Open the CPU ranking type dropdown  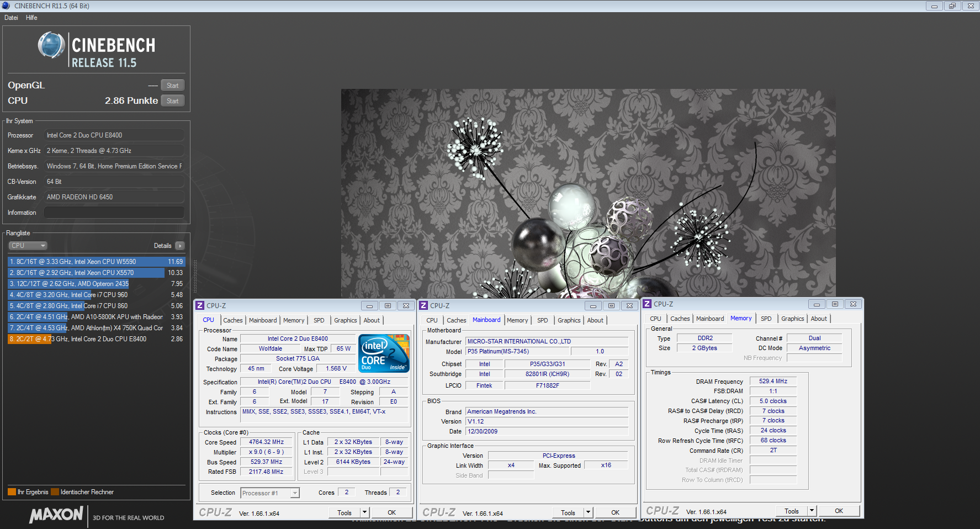pos(28,246)
